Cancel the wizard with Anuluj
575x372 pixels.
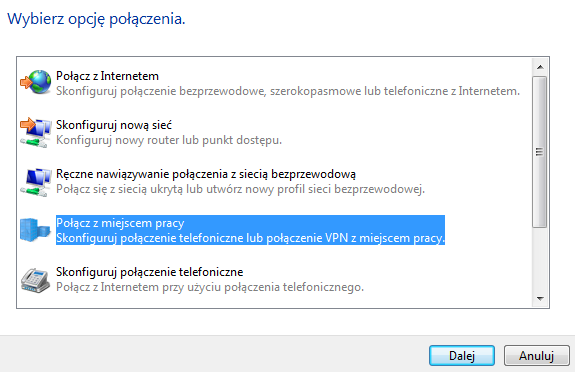point(536,355)
